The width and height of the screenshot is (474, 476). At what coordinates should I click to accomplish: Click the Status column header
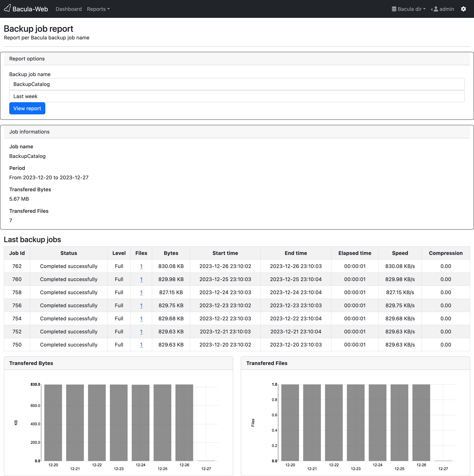coord(69,253)
